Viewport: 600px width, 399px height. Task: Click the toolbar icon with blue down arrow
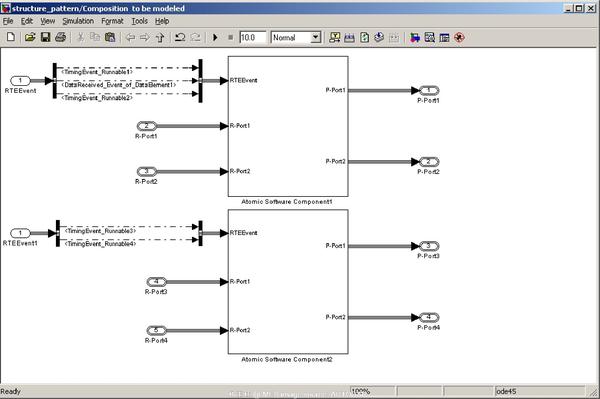(x=379, y=37)
